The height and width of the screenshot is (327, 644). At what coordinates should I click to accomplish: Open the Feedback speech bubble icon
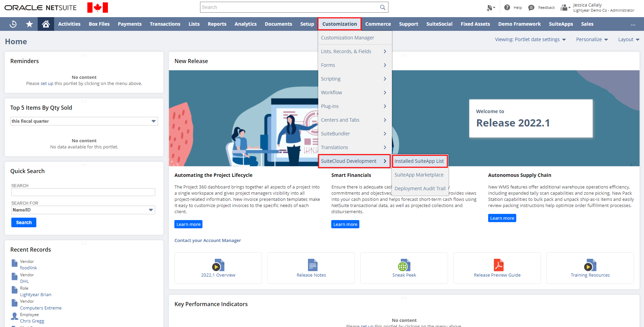(x=531, y=8)
